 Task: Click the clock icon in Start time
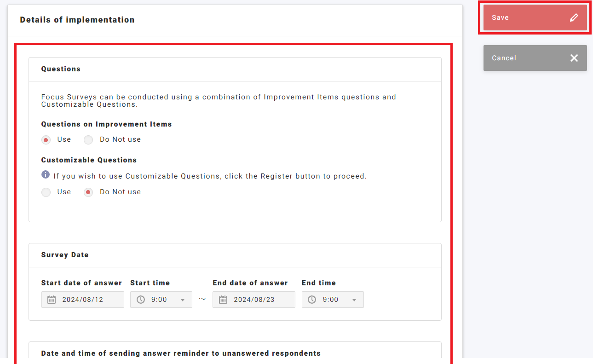point(141,300)
